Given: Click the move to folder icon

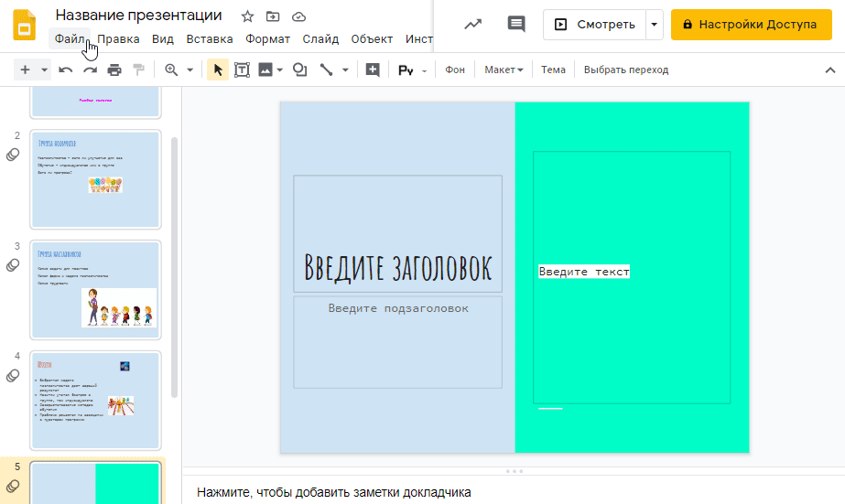Looking at the screenshot, I should click(273, 16).
